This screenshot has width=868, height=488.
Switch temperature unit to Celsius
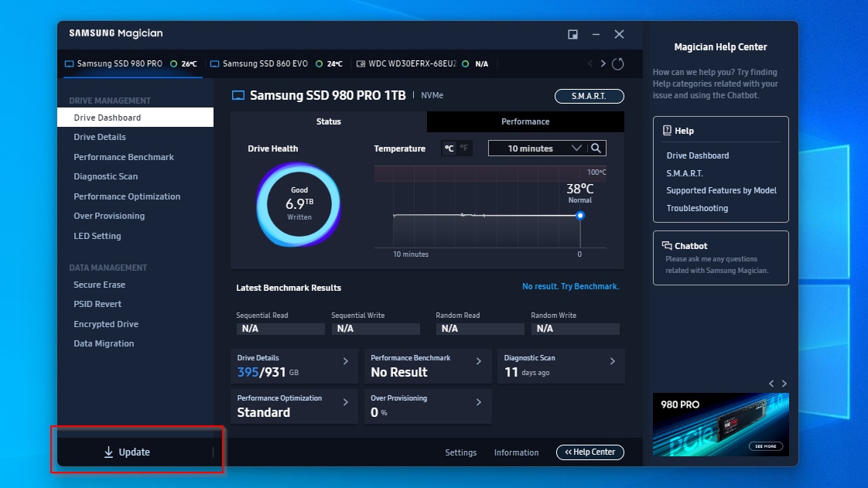pos(449,148)
